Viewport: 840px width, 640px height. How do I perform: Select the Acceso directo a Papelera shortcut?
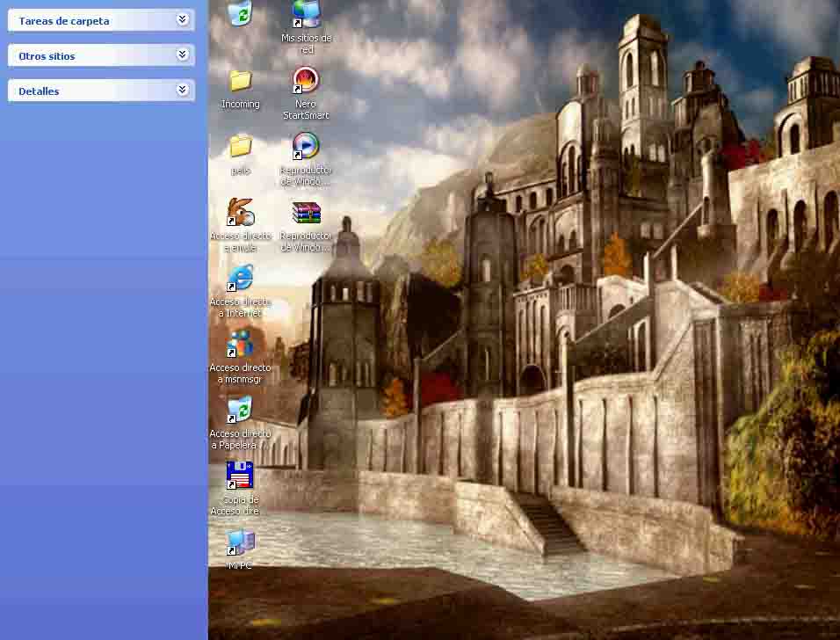tap(240, 410)
